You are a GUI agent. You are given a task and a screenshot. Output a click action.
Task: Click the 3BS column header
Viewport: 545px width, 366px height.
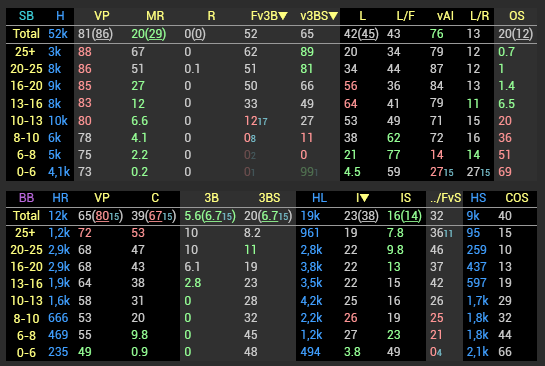[x=269, y=198]
